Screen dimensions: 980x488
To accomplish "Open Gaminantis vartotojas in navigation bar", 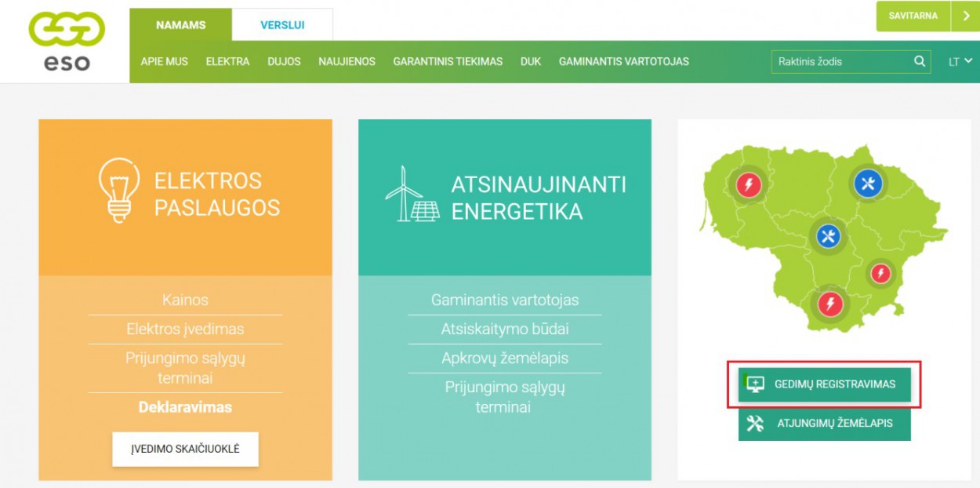I will (623, 61).
